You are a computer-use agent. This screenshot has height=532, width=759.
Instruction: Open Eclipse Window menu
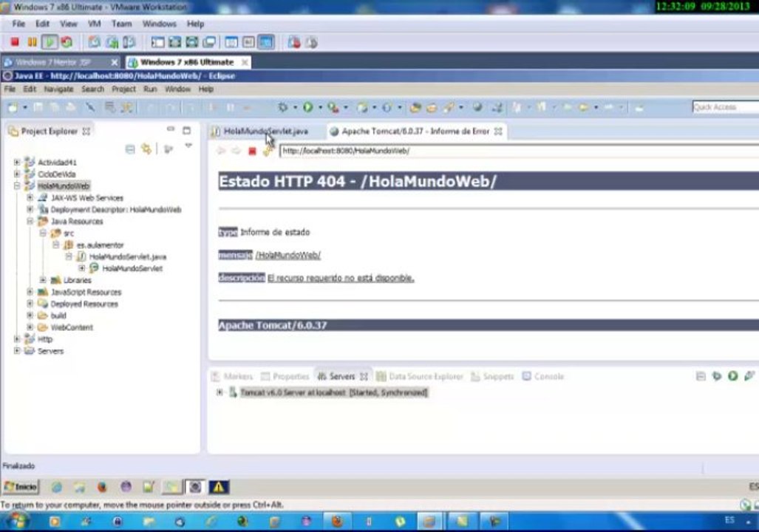(177, 89)
